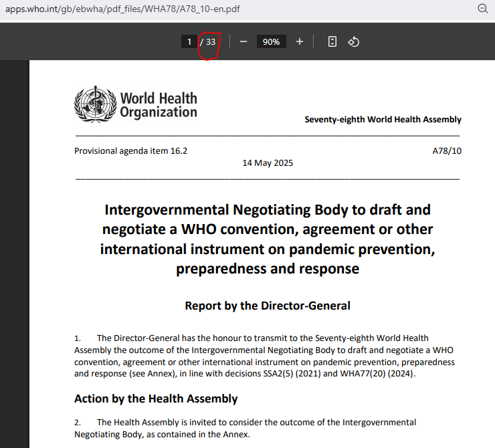Click "Seventy-eighth World Health Assembly" heading
The height and width of the screenshot is (448, 495).
click(383, 120)
